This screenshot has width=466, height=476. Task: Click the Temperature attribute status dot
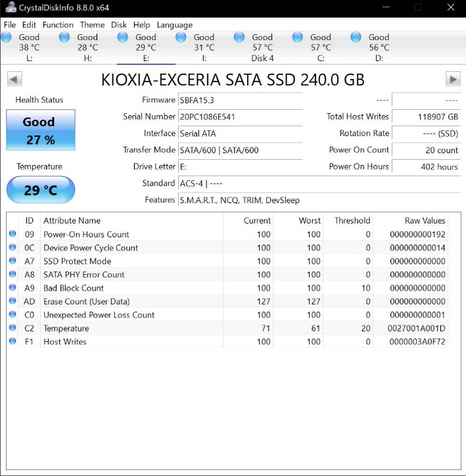click(x=12, y=328)
